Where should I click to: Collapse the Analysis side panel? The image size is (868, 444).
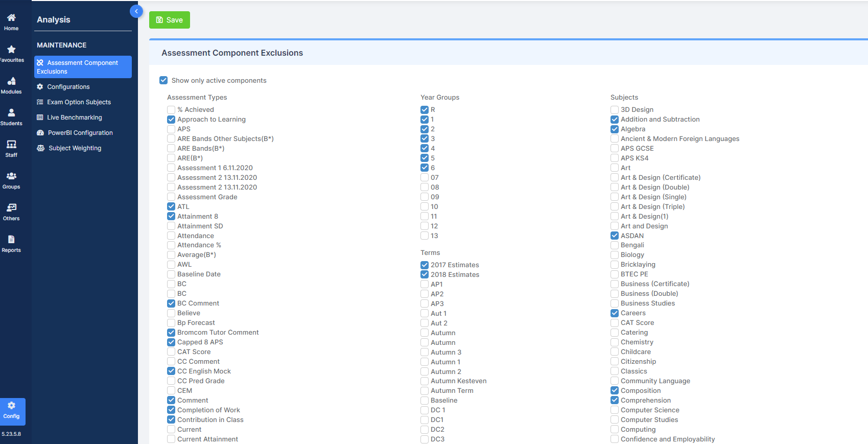[x=136, y=11]
